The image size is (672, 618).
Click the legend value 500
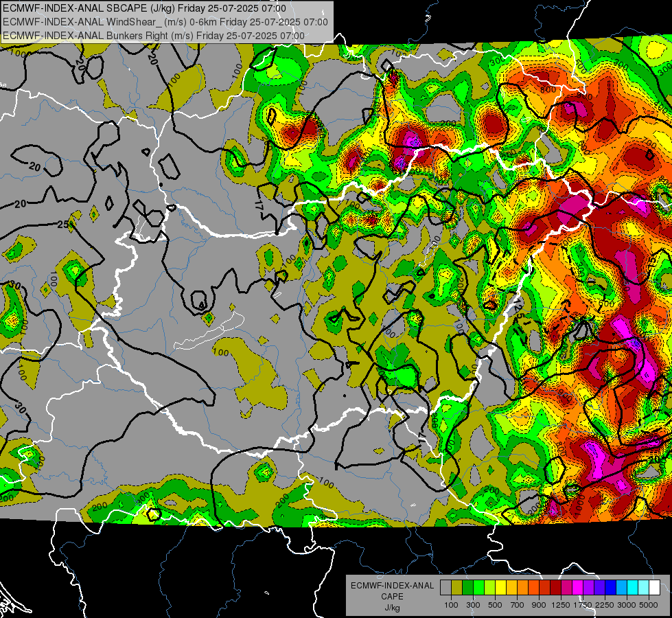tap(495, 605)
